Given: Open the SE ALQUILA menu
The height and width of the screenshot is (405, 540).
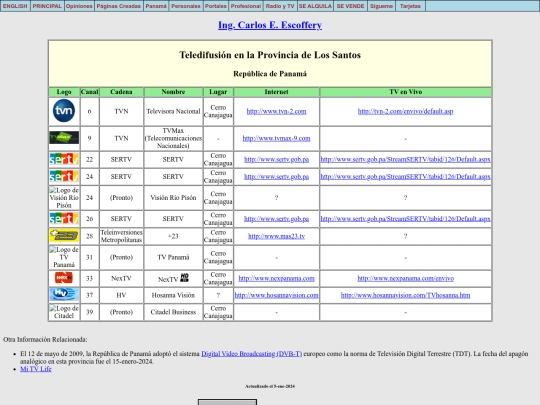Looking at the screenshot, I should point(315,6).
